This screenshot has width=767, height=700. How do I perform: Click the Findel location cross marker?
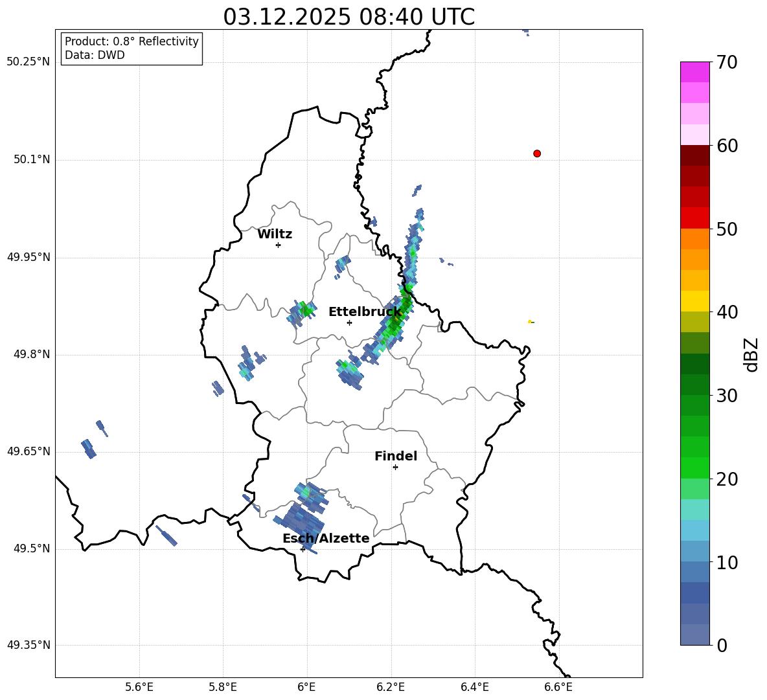coord(395,468)
